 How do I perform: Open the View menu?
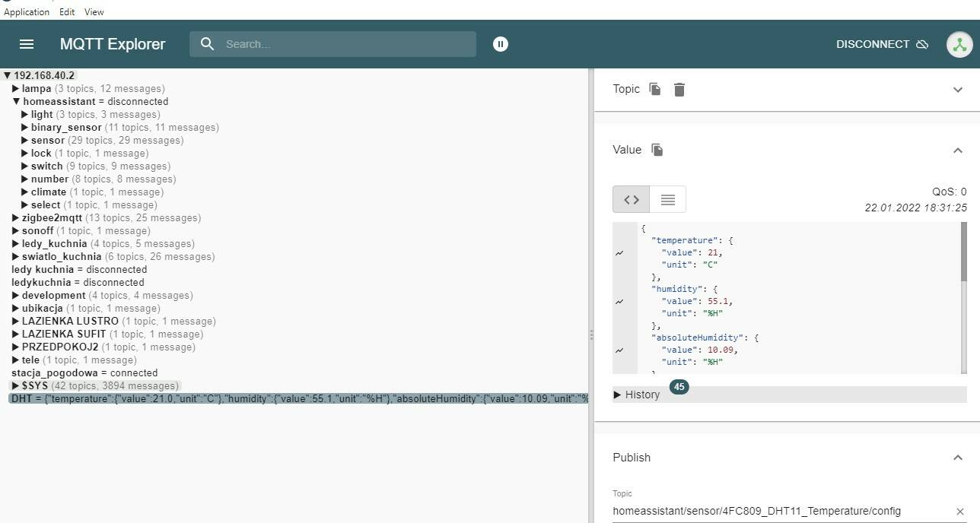coord(94,12)
